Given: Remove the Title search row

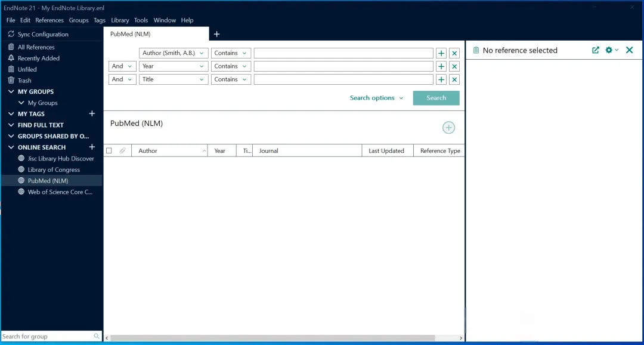Looking at the screenshot, I should [x=454, y=79].
